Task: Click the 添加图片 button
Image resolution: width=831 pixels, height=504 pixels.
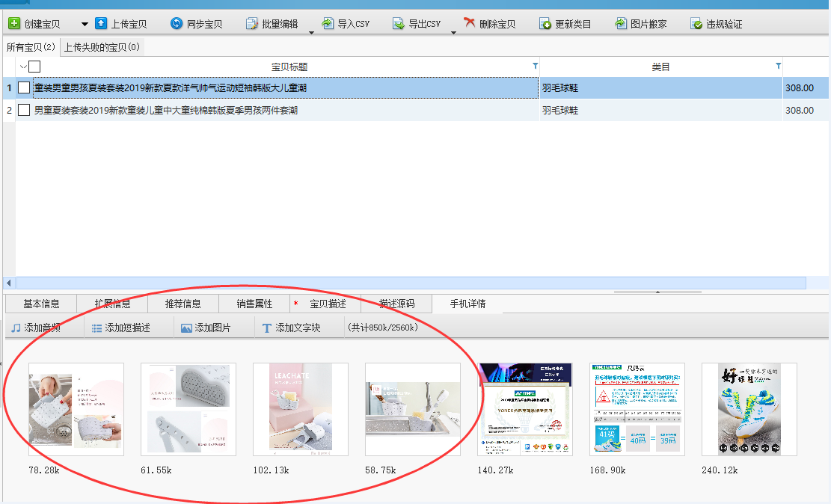Action: coord(206,328)
